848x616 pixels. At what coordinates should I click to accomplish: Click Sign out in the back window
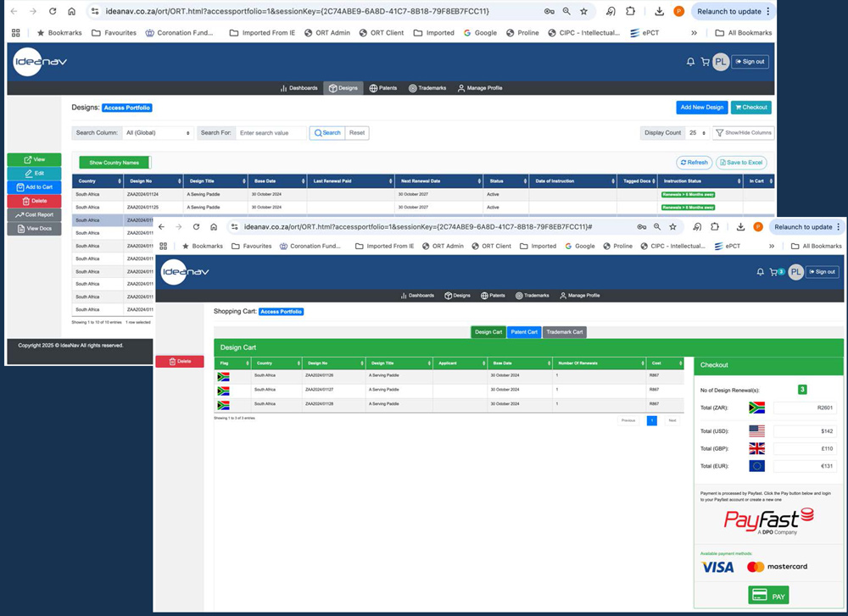tap(750, 62)
